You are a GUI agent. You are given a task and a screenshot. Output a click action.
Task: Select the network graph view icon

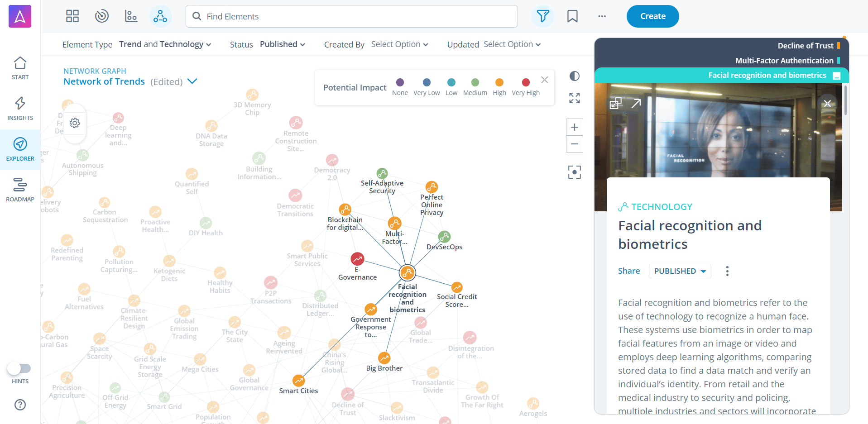click(160, 16)
